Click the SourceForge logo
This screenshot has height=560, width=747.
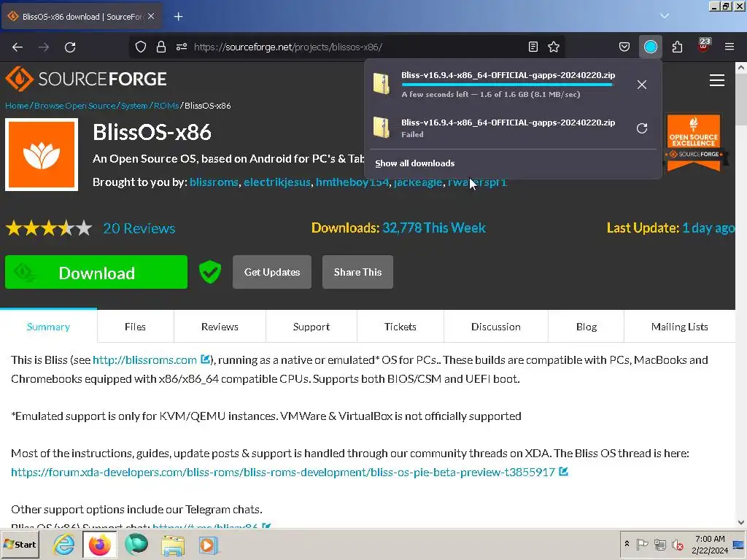click(86, 79)
